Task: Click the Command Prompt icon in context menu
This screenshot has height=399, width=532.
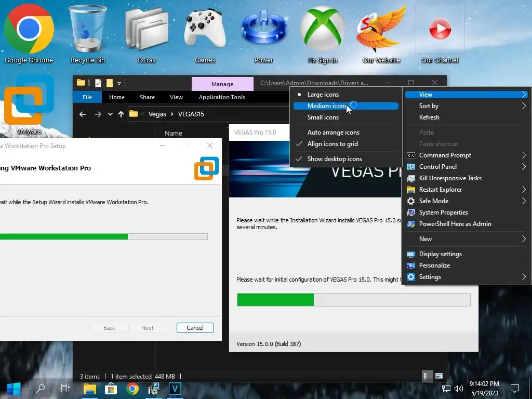Action: click(411, 155)
